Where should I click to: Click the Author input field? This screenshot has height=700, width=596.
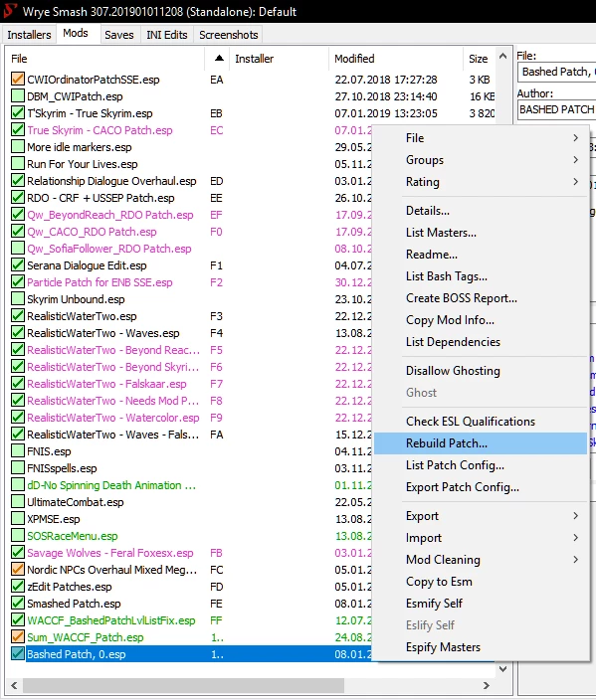557,109
